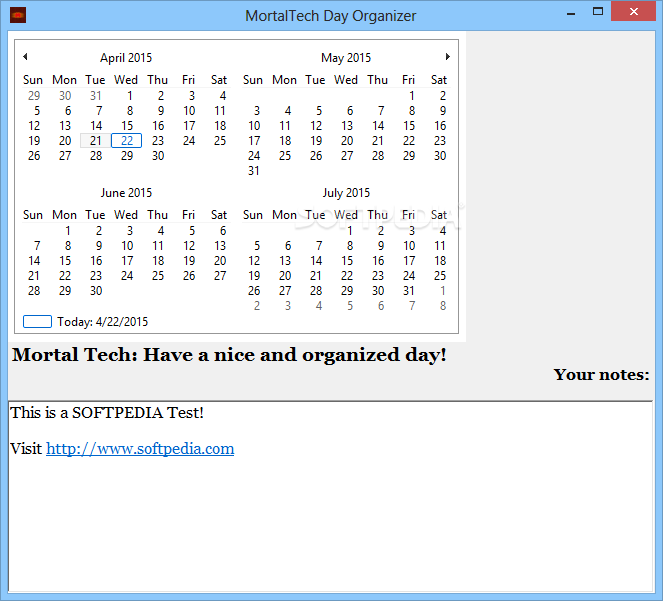This screenshot has width=663, height=601.
Task: Open the April 2015 month header
Action: pos(126,58)
